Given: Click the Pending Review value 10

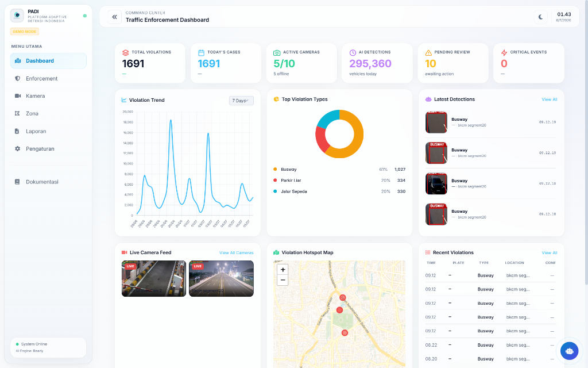Looking at the screenshot, I should tap(431, 63).
